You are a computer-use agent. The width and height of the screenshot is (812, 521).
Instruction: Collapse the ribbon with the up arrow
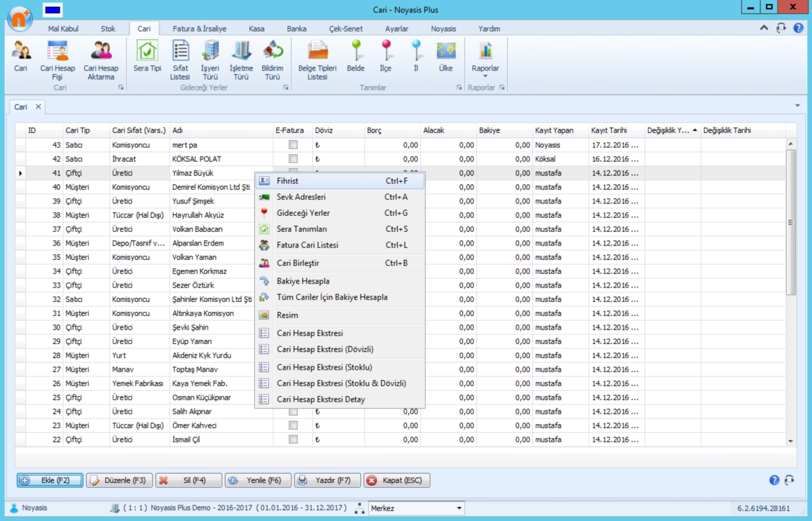(x=764, y=28)
